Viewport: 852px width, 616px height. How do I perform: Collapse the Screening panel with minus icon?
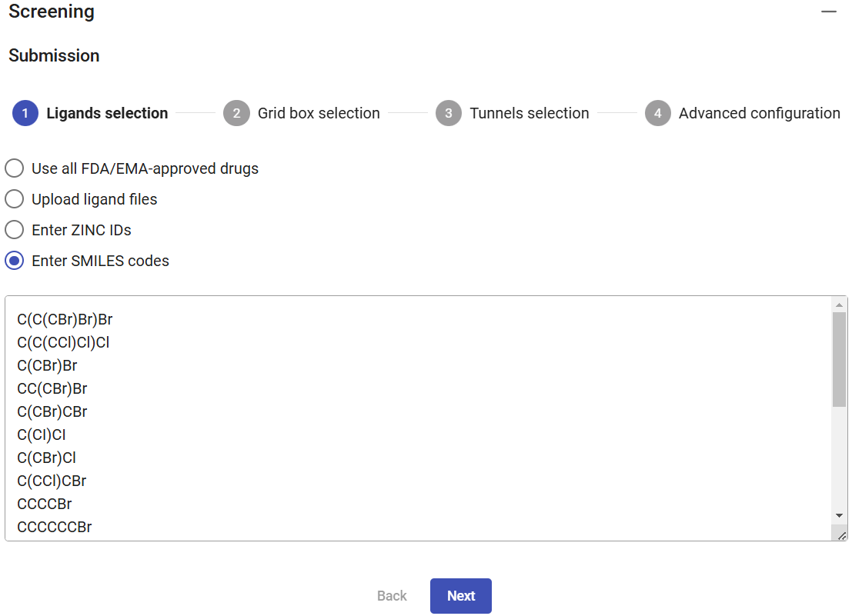click(x=829, y=12)
